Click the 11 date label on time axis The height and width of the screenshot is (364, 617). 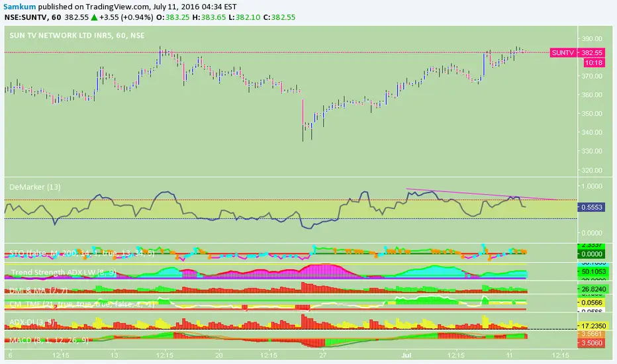(x=510, y=355)
